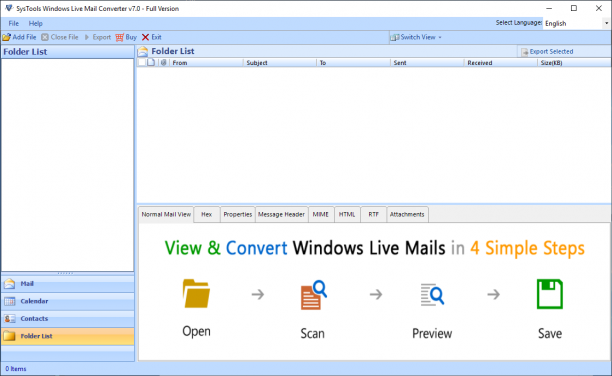Click the Export Selected button text
This screenshot has height=376, width=612.
point(551,52)
